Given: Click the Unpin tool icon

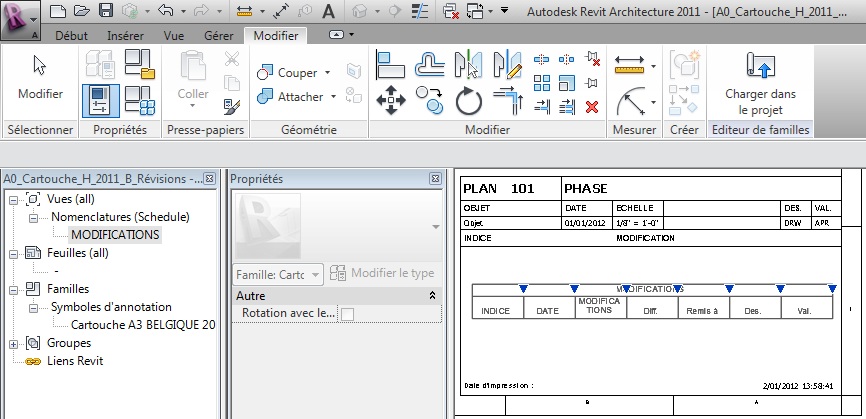Looking at the screenshot, I should [593, 58].
